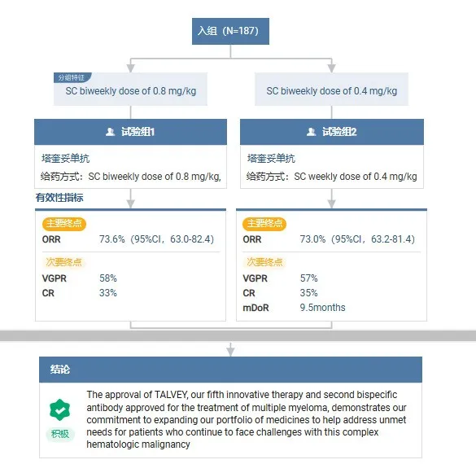The width and height of the screenshot is (476, 464).
Task: Click the arrow above the 结论 panel
Action: coord(230,349)
